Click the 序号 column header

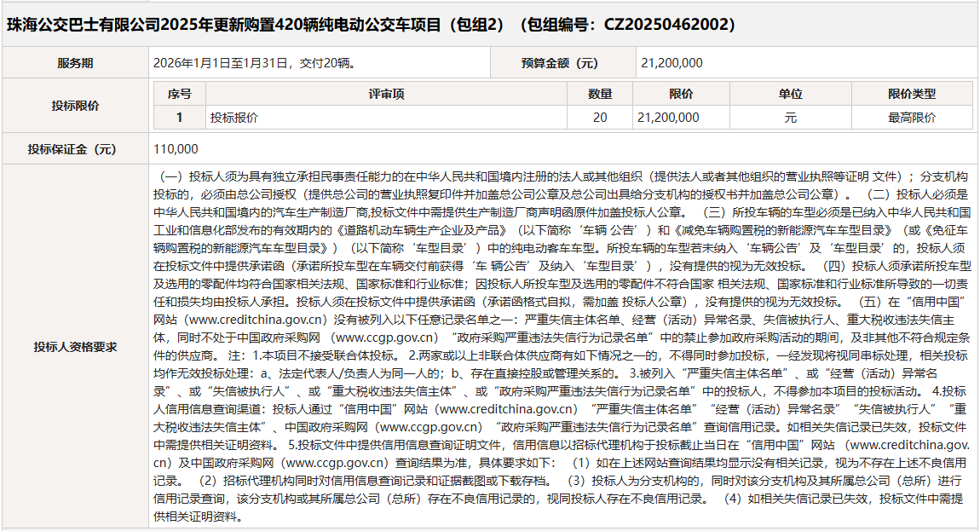pos(179,94)
